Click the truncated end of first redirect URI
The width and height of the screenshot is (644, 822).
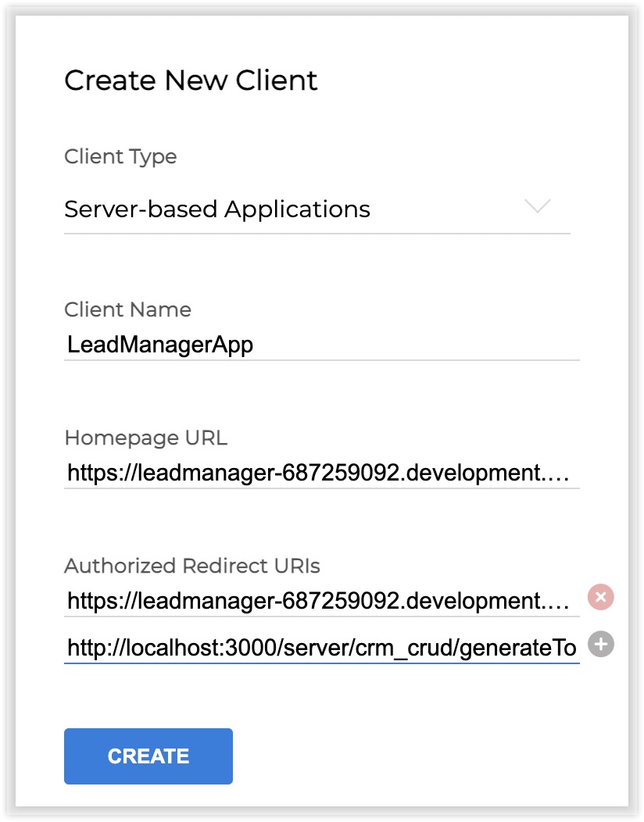coord(563,601)
